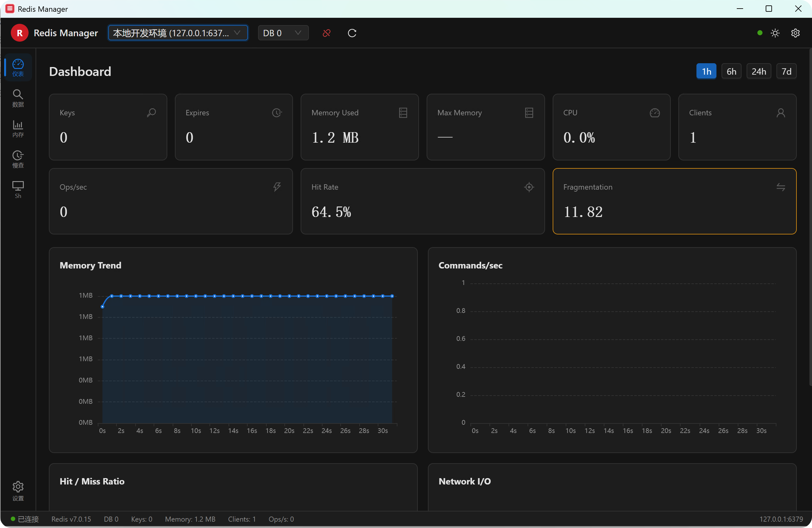
Task: Click the title bar Redis Manager app icon
Action: point(10,9)
